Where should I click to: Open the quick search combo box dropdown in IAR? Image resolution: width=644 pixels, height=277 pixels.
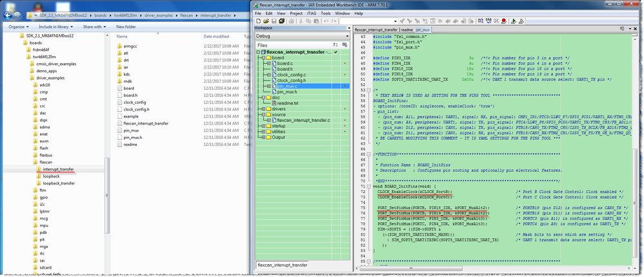[396, 21]
